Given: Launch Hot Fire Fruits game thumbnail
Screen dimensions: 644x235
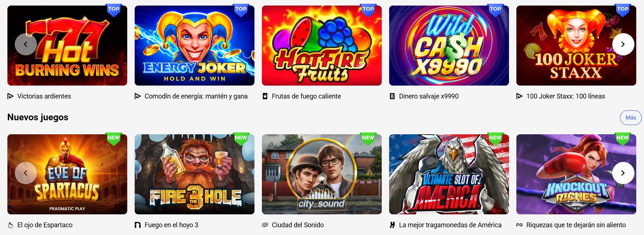Looking at the screenshot, I should coord(322,45).
